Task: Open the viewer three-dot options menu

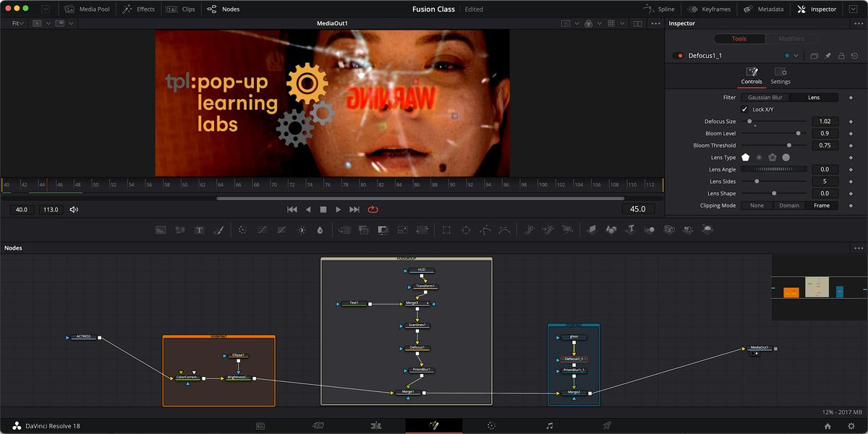Action: (x=656, y=23)
